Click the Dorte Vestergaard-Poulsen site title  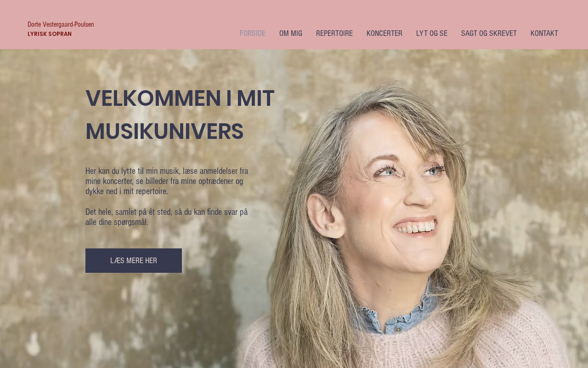61,24
